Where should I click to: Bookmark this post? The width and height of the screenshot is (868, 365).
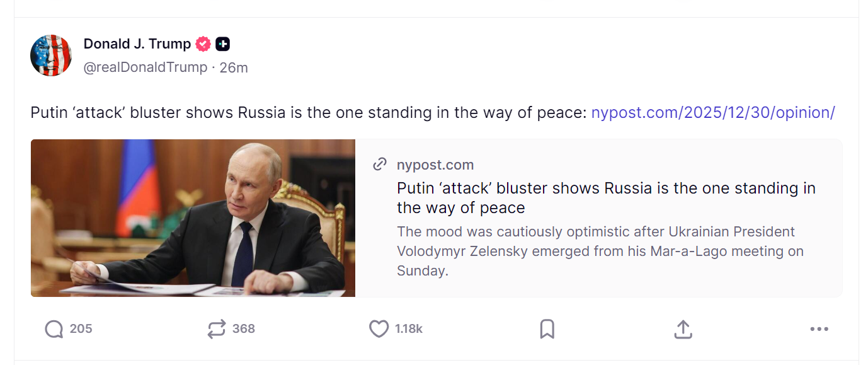click(547, 329)
